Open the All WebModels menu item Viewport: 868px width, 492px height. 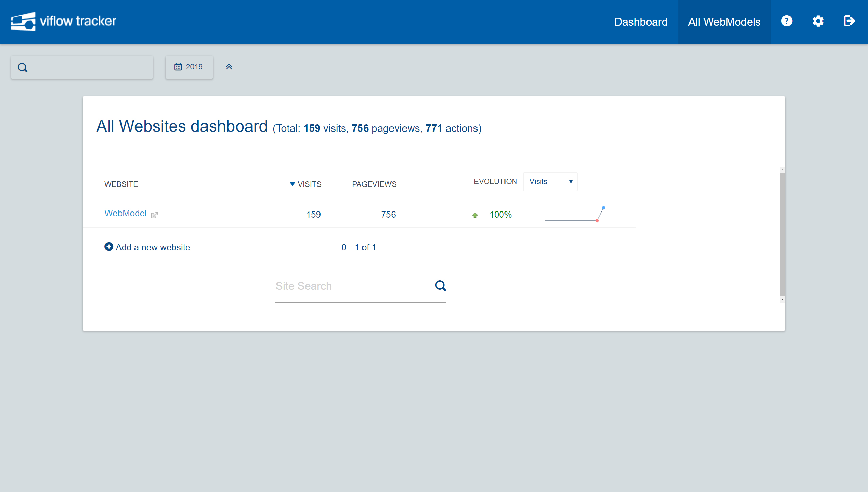point(724,22)
